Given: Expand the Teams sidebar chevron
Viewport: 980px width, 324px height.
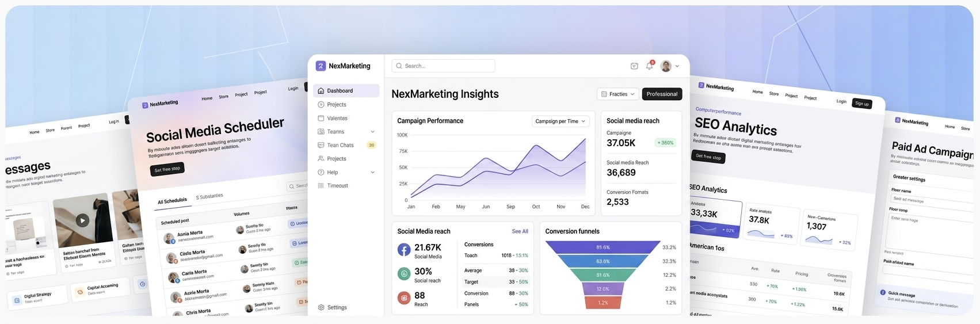Looking at the screenshot, I should [x=372, y=132].
